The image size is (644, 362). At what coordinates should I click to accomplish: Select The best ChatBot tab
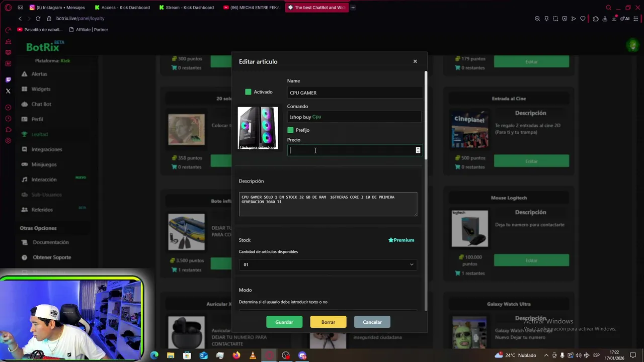[x=316, y=8]
